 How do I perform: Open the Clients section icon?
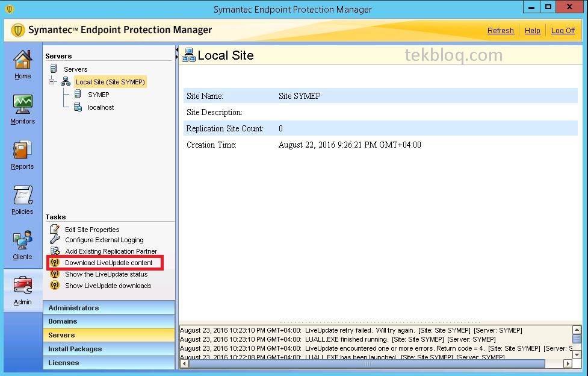[22, 240]
